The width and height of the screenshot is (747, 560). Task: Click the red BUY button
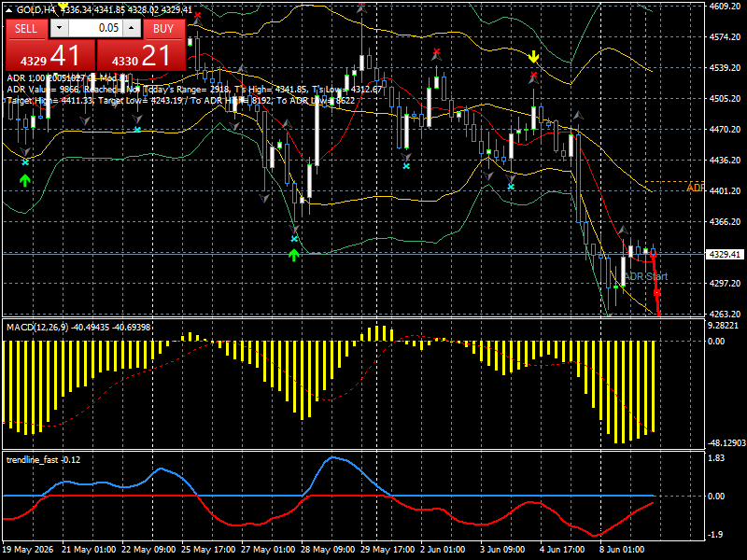pyautogui.click(x=163, y=29)
